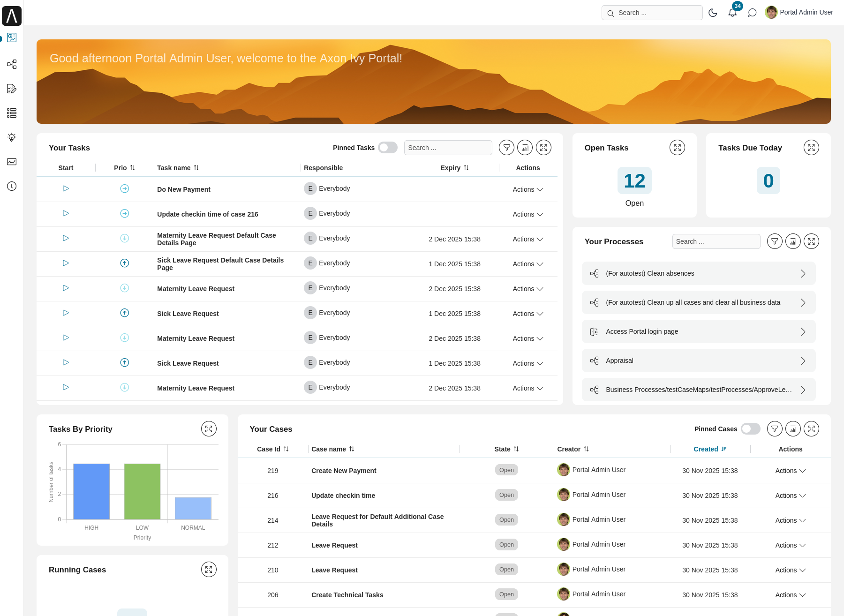Toggle the Pinned Tasks switch
Screen dimensions: 844x616
point(388,147)
